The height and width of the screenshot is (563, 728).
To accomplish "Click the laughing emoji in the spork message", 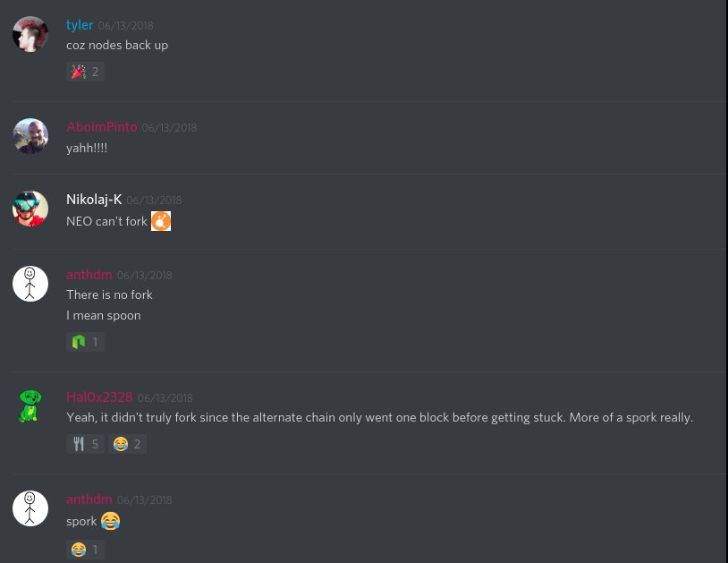I will click(x=110, y=521).
